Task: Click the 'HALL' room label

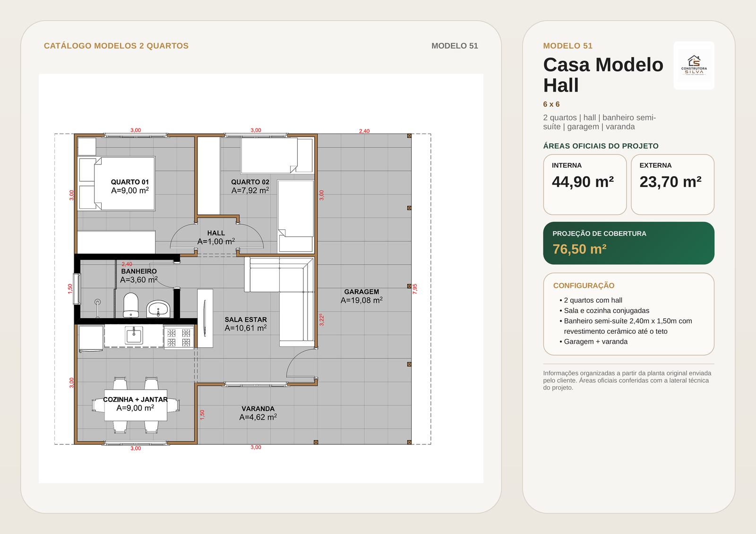Action: [216, 233]
